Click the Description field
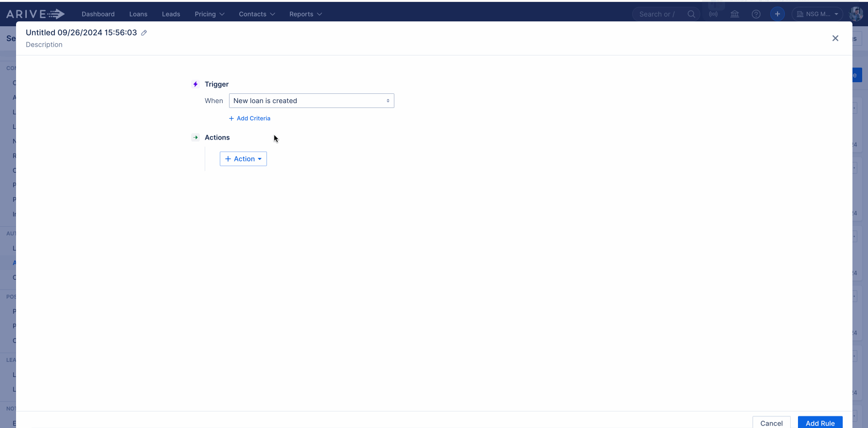The width and height of the screenshot is (868, 428). tap(44, 45)
